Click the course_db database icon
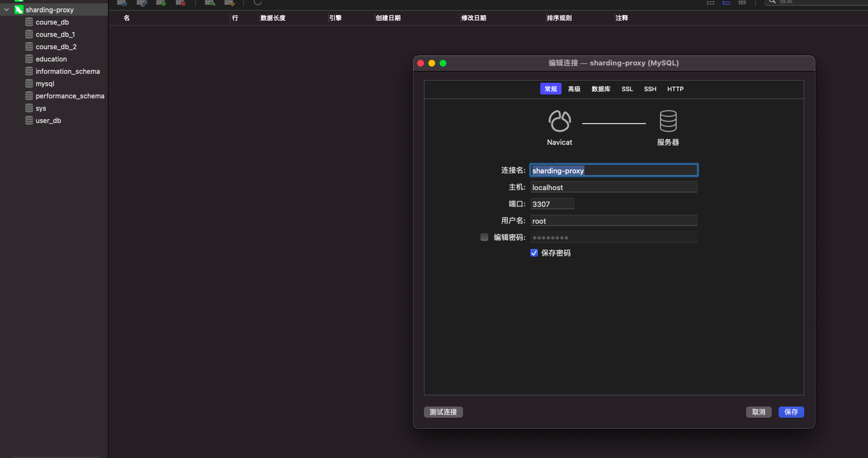Viewport: 868px width, 458px height. click(29, 22)
